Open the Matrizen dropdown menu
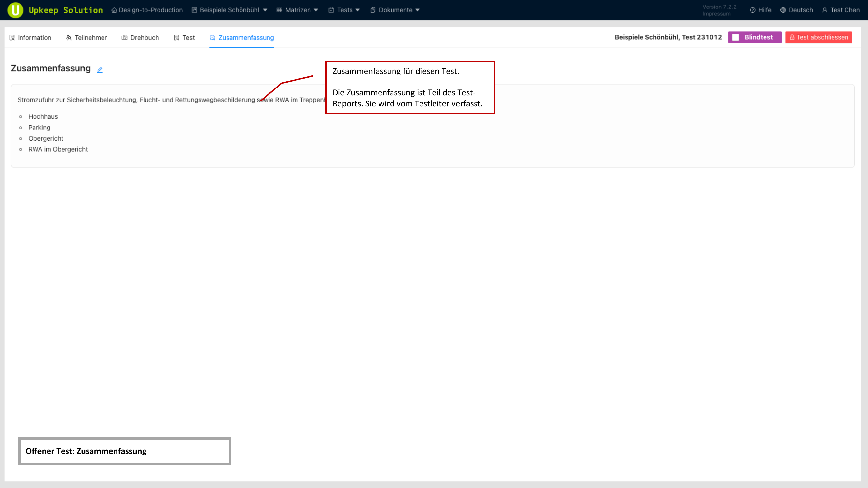The image size is (868, 488). tap(297, 10)
